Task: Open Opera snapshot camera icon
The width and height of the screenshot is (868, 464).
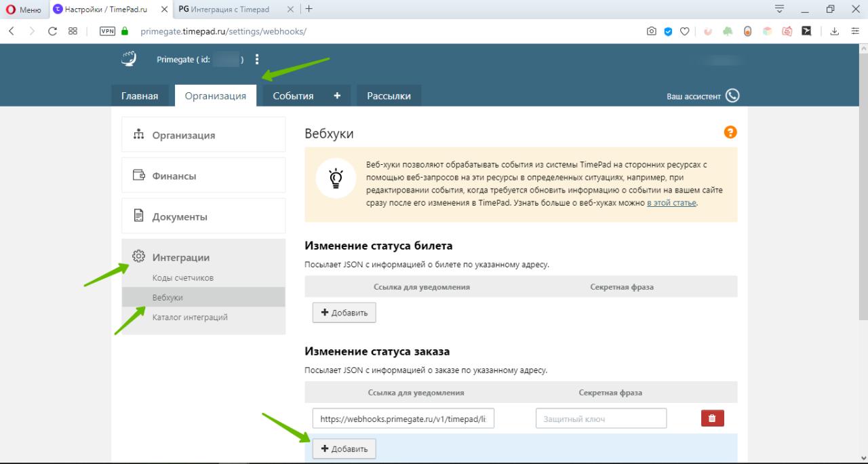Action: [652, 31]
